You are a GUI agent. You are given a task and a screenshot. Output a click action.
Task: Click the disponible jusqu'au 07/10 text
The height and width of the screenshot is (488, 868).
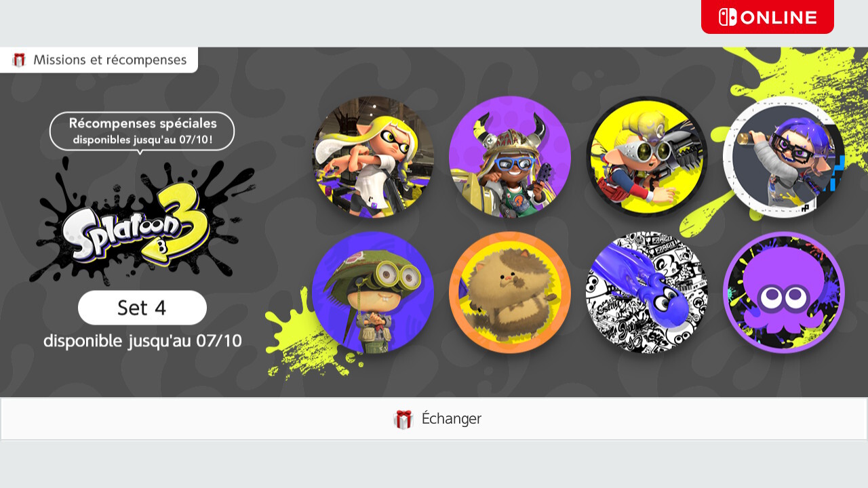coord(142,341)
